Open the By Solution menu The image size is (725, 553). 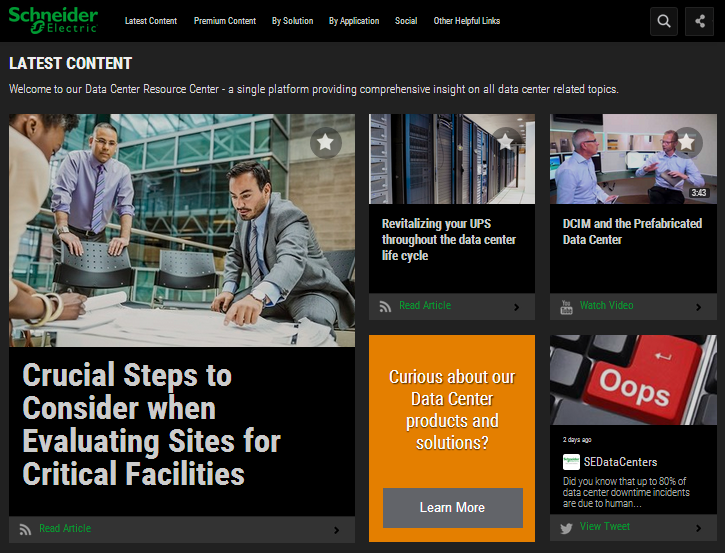point(292,21)
